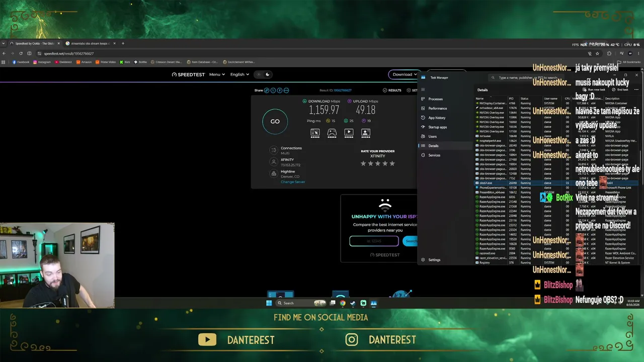Open the Amazon bookmark

tap(84, 62)
